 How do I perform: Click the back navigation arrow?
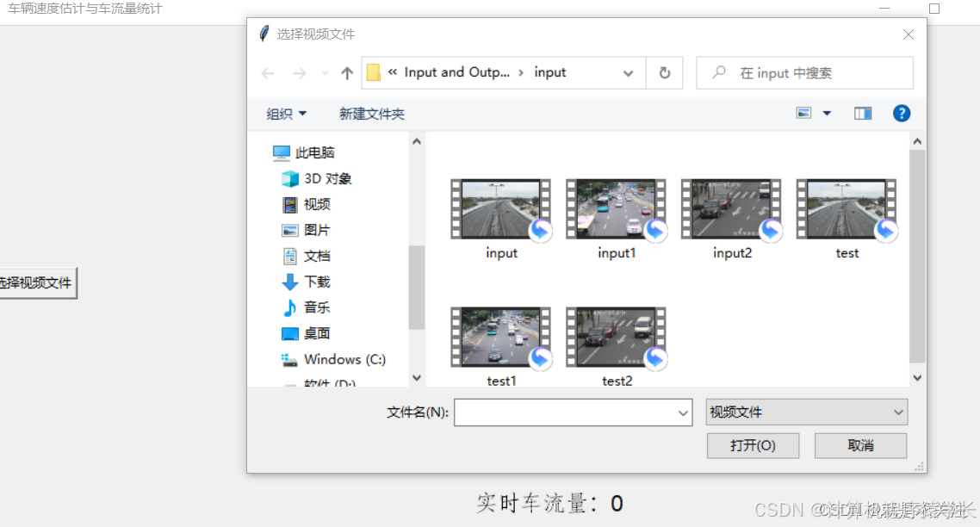(x=267, y=72)
